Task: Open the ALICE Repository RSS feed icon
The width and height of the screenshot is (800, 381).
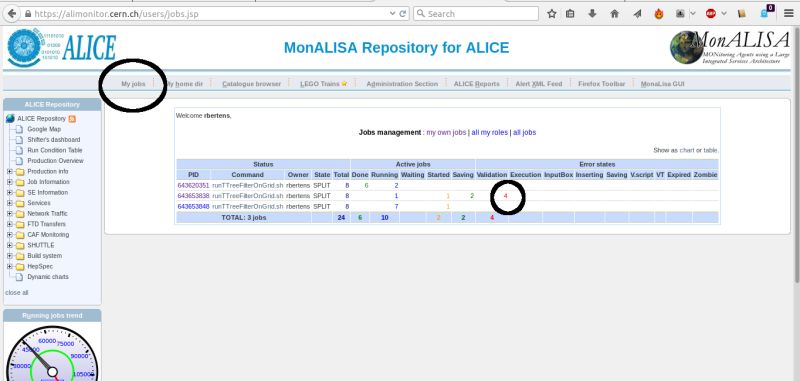Action: (x=72, y=119)
